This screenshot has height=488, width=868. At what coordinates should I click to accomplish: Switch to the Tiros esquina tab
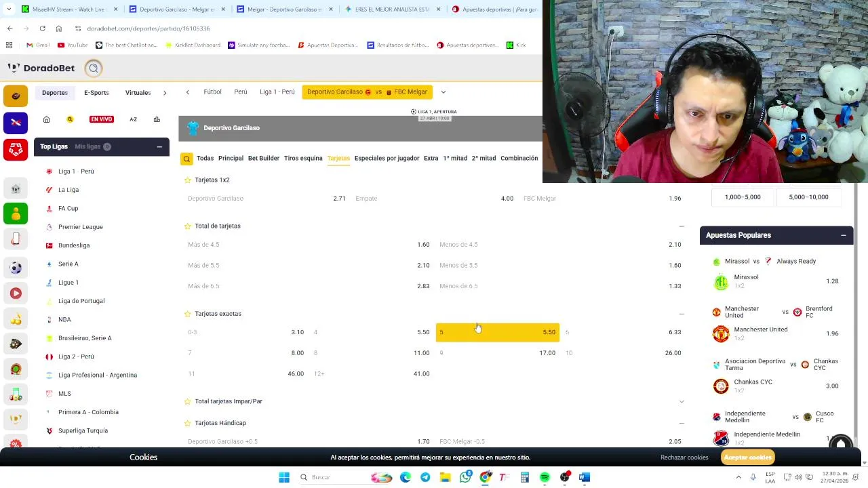(303, 159)
